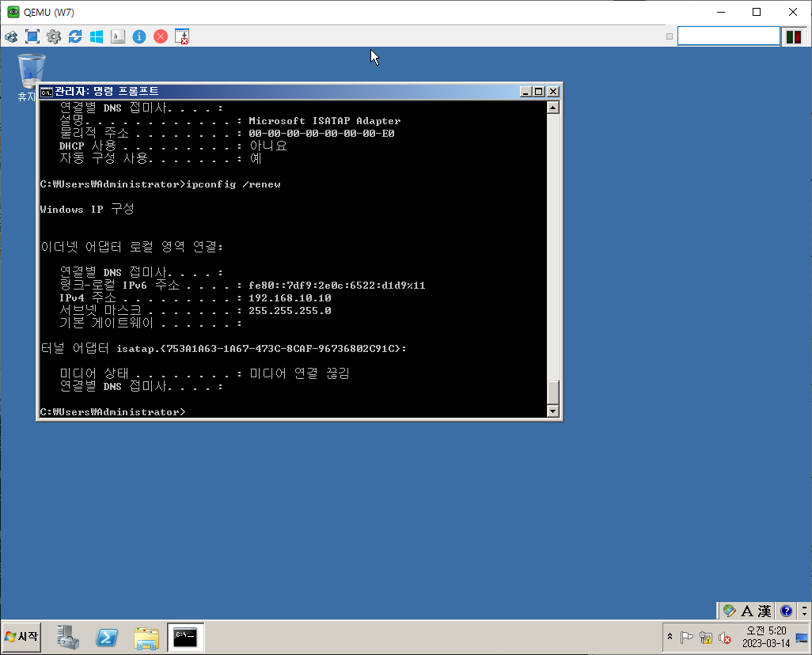812x655 pixels.
Task: Show the blue info icon details
Action: (x=139, y=36)
